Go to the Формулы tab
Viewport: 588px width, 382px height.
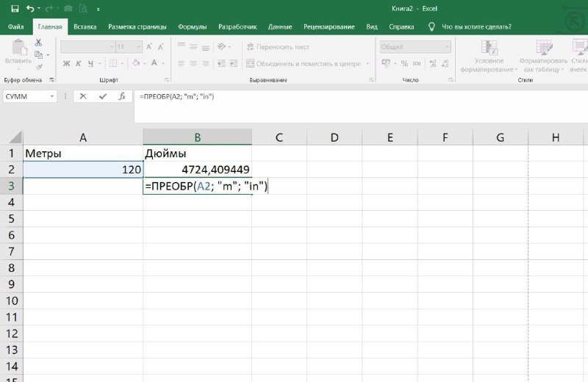click(x=193, y=26)
